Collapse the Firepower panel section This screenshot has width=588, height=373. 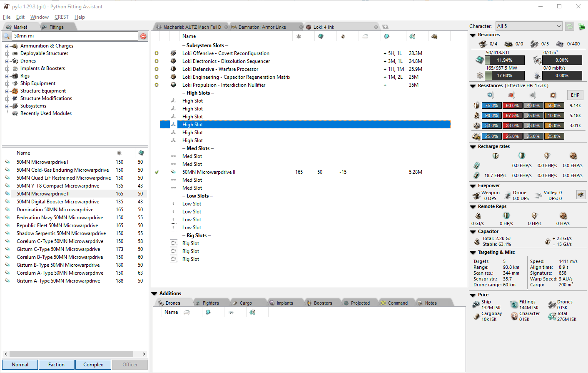pyautogui.click(x=473, y=186)
